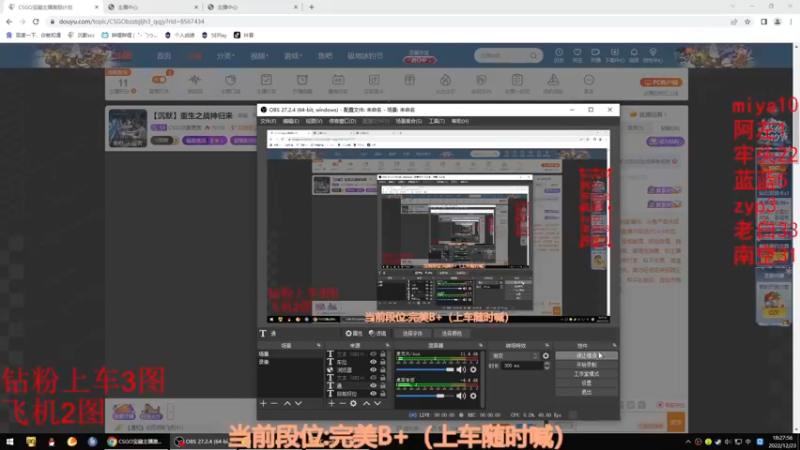Expand the 视频 navigation dropdown on Douyu

point(259,56)
